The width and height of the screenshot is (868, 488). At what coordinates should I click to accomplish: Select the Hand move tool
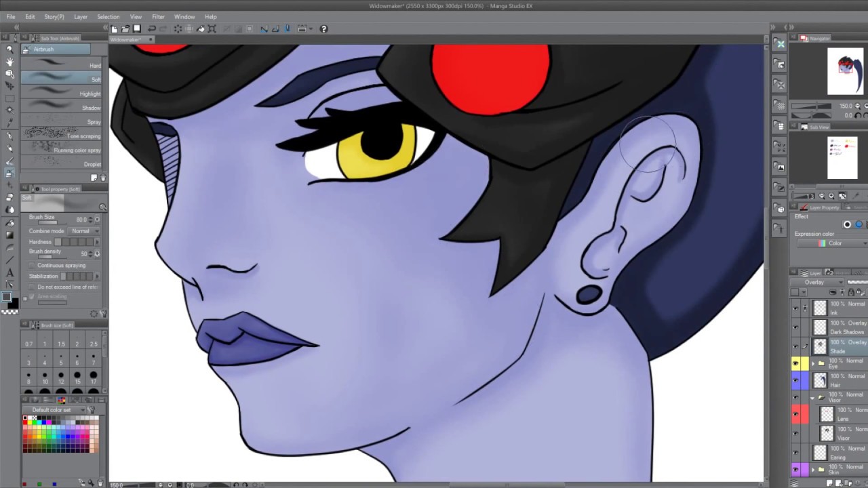coord(9,62)
